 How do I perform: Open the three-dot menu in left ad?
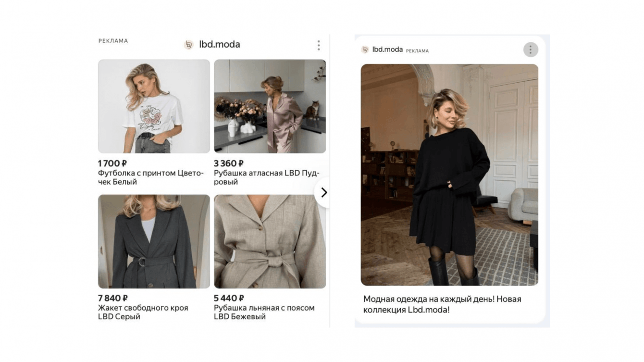(319, 45)
